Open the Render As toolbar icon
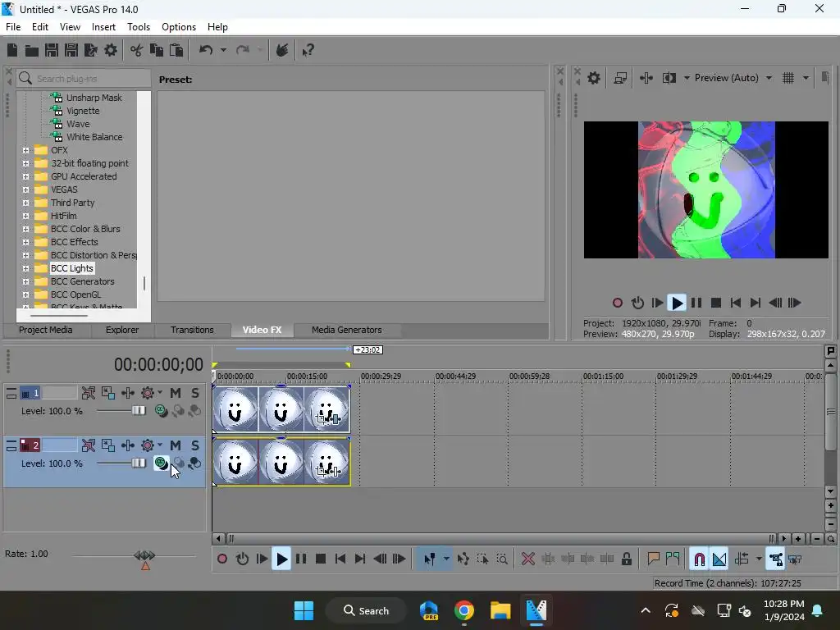This screenshot has width=840, height=630. [x=90, y=50]
